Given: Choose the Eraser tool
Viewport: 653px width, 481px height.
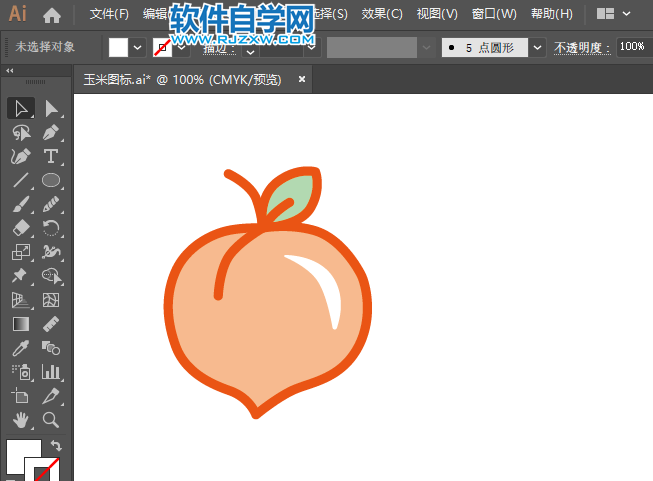Looking at the screenshot, I should [x=21, y=228].
